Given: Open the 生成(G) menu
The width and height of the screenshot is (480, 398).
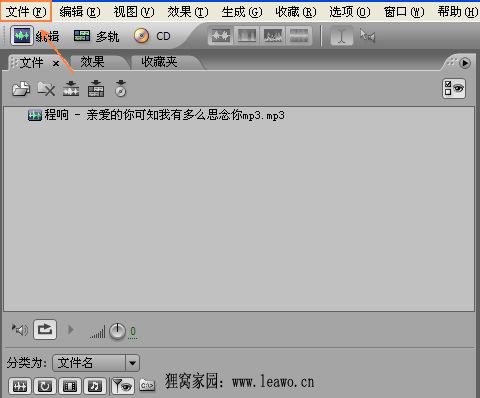Looking at the screenshot, I should pos(242,12).
